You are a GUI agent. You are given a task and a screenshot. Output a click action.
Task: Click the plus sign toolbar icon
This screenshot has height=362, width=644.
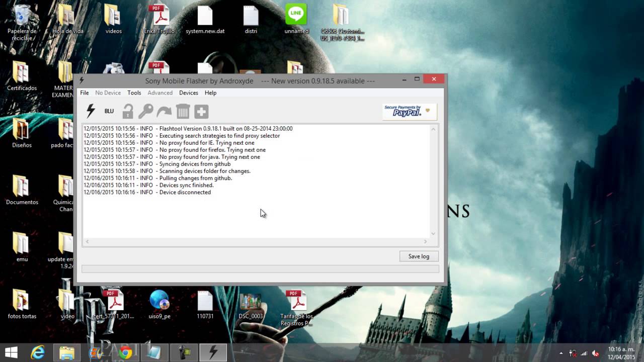[x=201, y=111]
